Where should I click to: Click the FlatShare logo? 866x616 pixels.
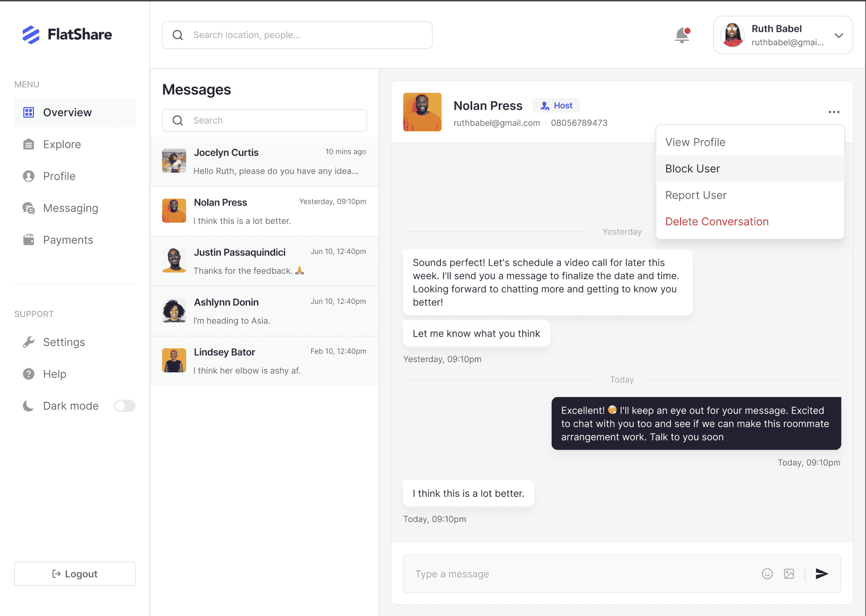pyautogui.click(x=67, y=34)
